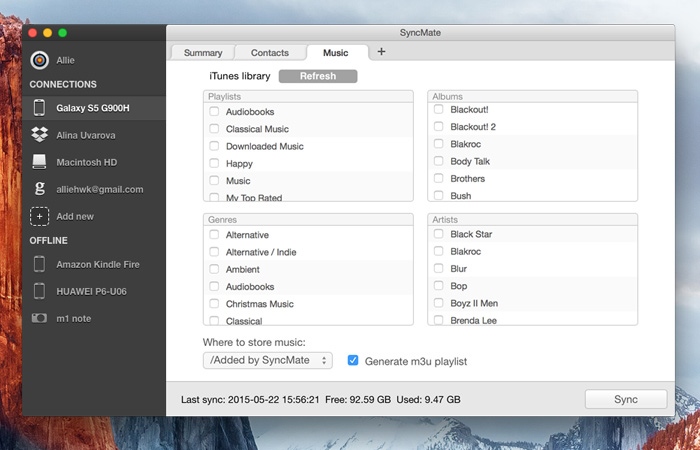Enable the Christmas Music genre checkbox
The image size is (700, 450).
coord(214,304)
